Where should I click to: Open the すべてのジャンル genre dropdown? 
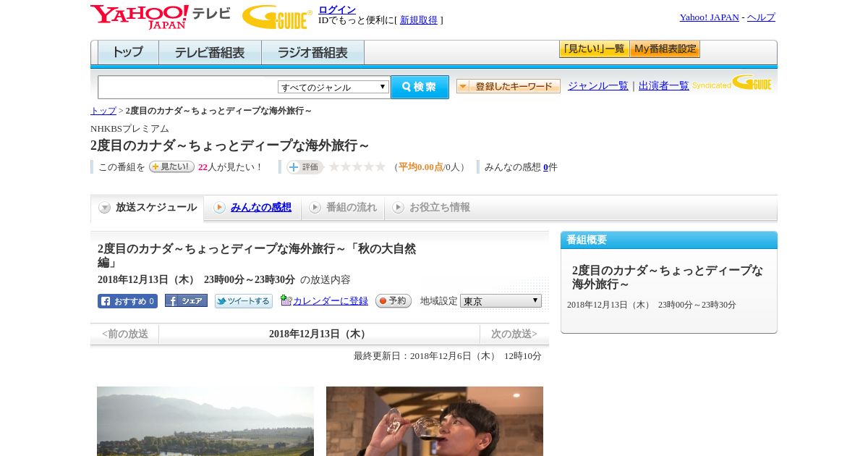click(x=333, y=87)
